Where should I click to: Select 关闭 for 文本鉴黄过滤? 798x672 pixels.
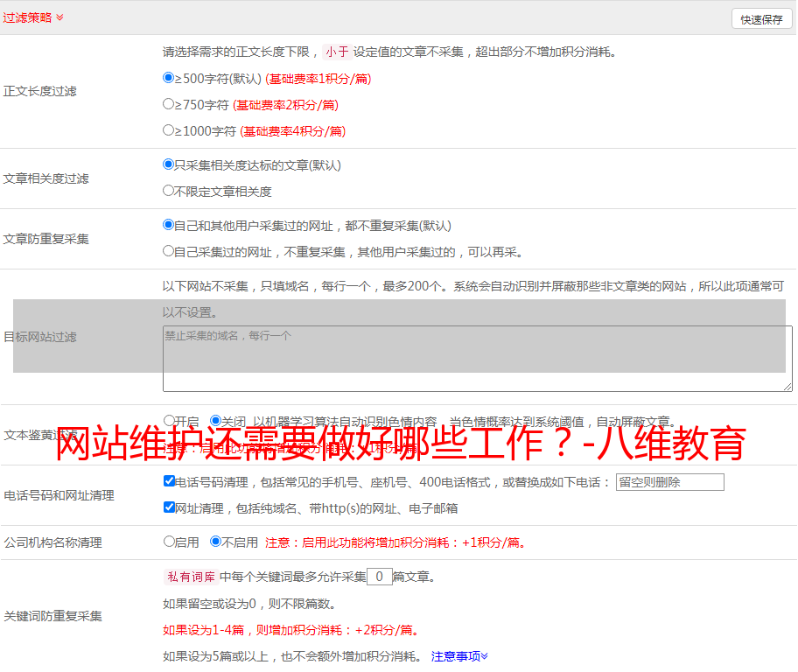(215, 421)
